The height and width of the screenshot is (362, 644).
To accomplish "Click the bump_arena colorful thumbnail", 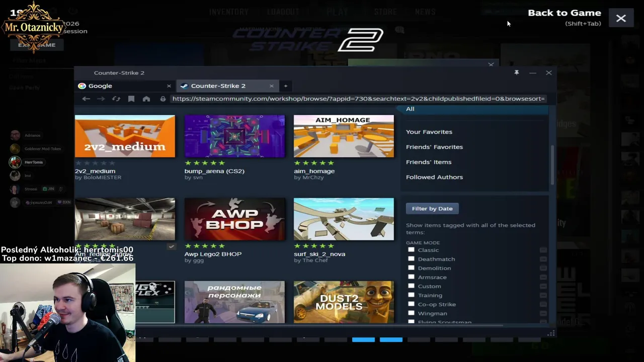I will (x=234, y=136).
